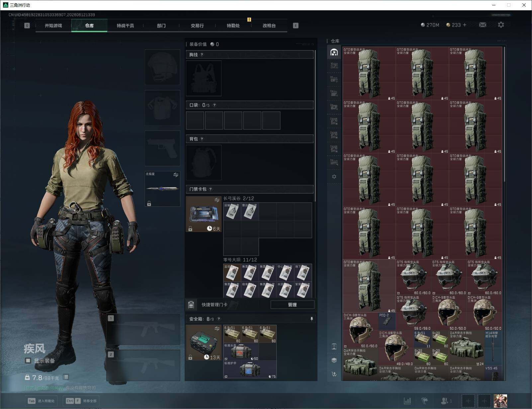Open the main warehouse tab icon
Image resolution: width=532 pixels, height=409 pixels.
[334, 52]
